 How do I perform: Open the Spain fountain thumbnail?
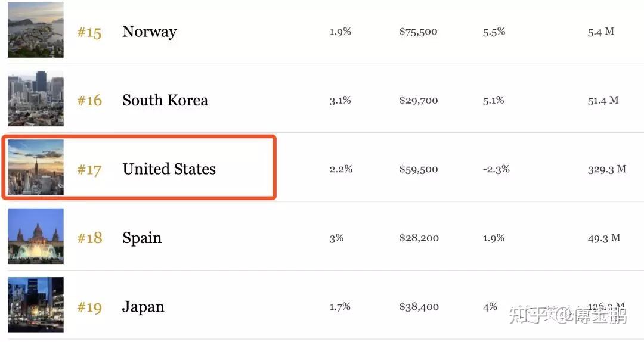pyautogui.click(x=36, y=236)
